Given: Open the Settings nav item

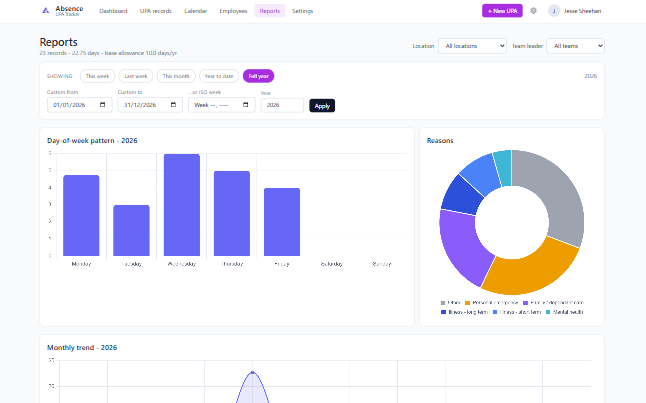Looking at the screenshot, I should 302,11.
